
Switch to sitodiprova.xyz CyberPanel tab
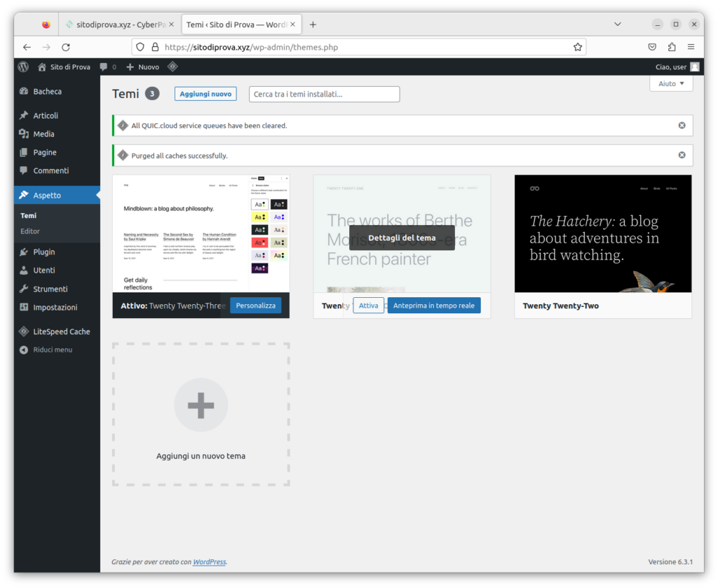click(120, 25)
